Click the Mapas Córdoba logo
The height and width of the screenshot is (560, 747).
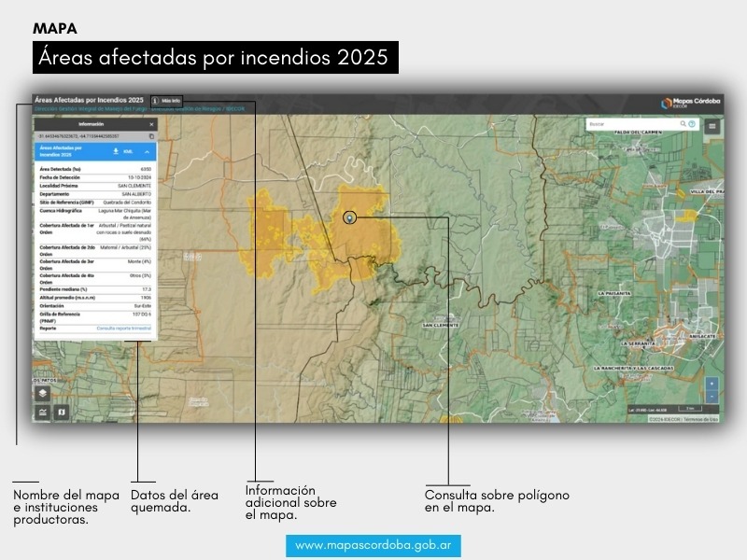(689, 104)
